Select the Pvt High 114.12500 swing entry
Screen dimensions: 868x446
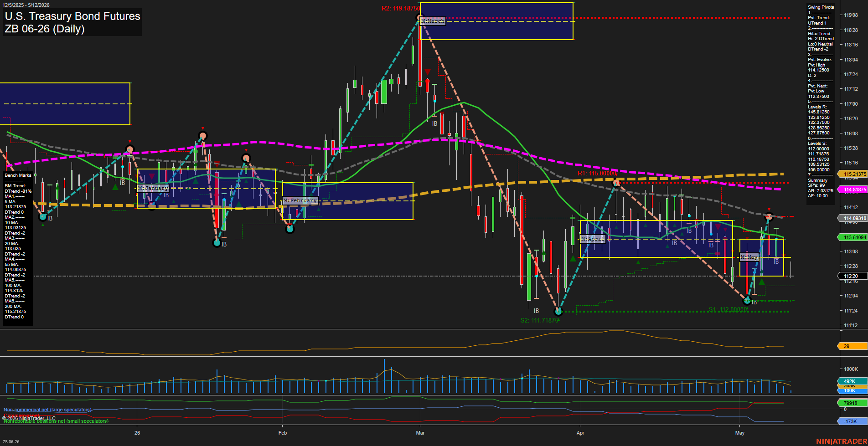coord(819,67)
